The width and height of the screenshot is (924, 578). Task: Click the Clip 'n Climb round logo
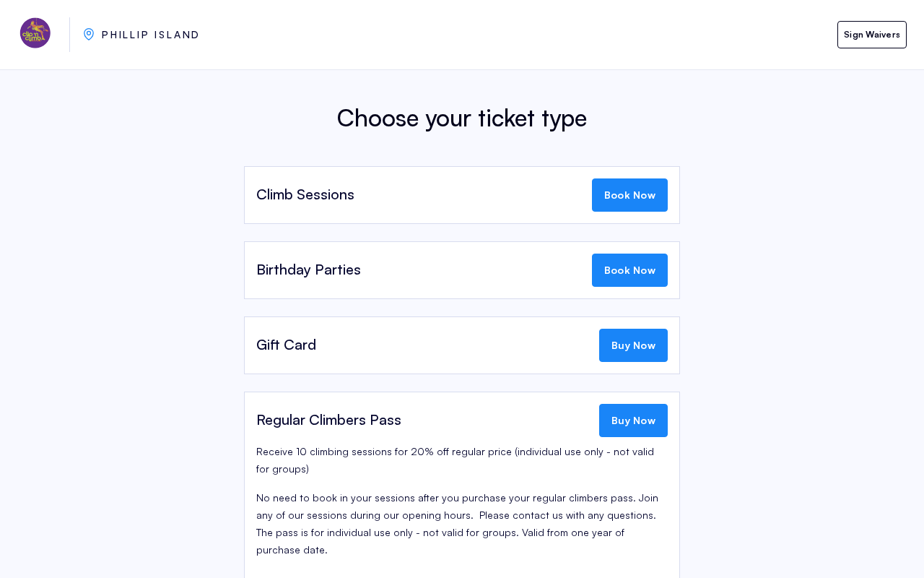click(35, 33)
